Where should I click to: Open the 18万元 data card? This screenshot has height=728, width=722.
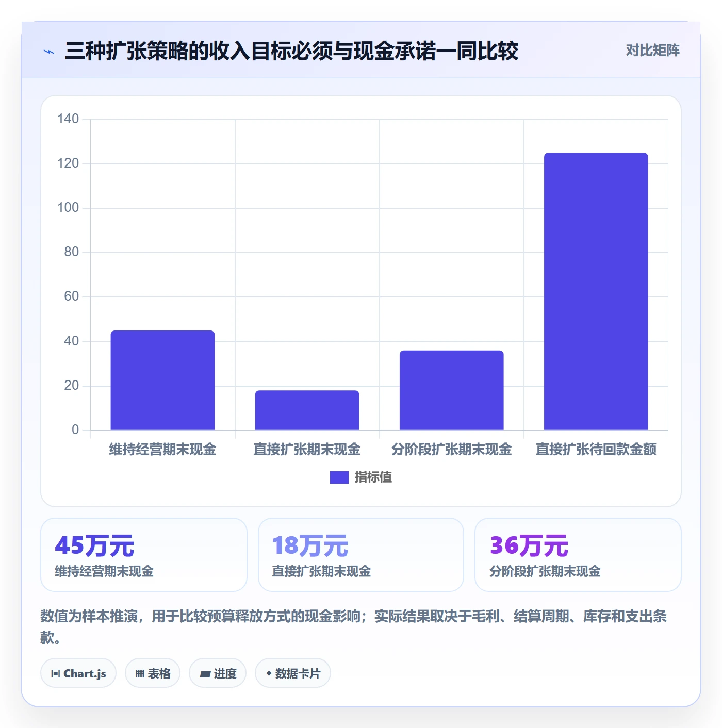(361, 555)
